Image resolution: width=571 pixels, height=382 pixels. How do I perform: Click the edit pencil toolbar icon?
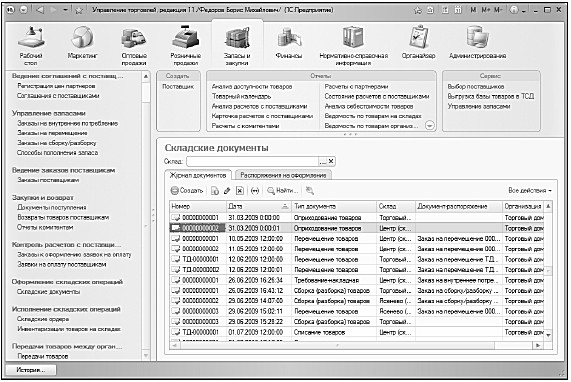click(227, 190)
